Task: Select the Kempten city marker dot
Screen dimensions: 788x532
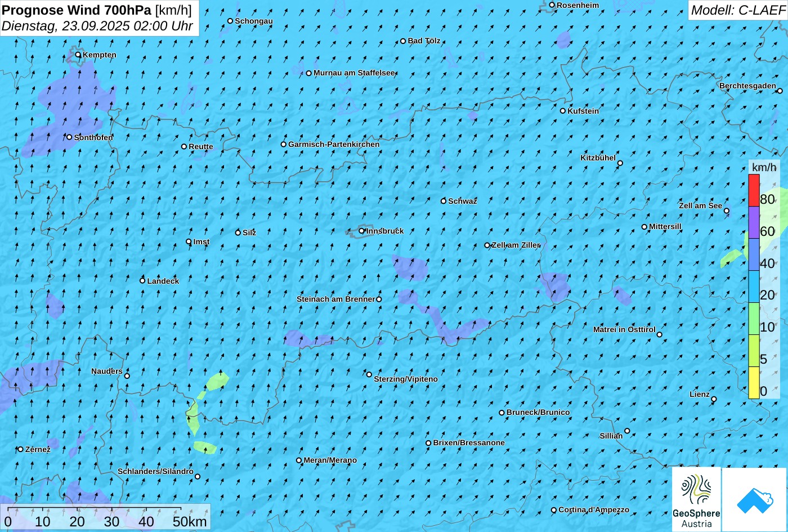Action: pyautogui.click(x=78, y=55)
